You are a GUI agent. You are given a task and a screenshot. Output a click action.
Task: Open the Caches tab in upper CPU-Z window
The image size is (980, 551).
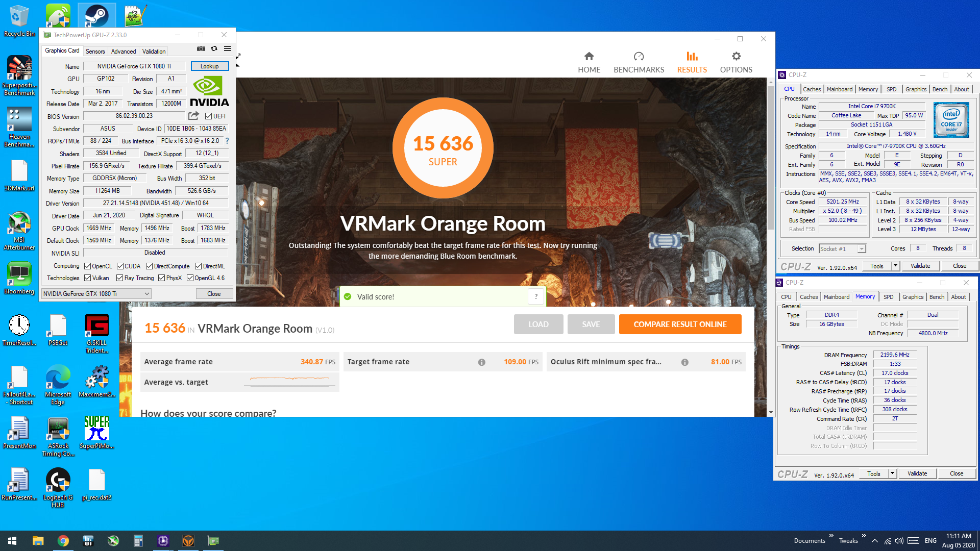coord(812,89)
